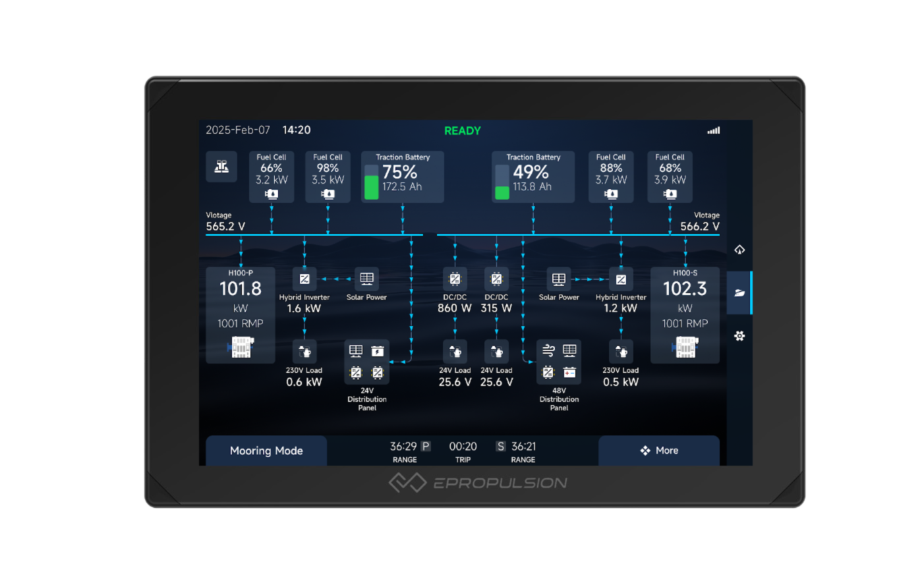Switch to the boat view sidebar tab
This screenshot has height=579, width=924.
(739, 292)
